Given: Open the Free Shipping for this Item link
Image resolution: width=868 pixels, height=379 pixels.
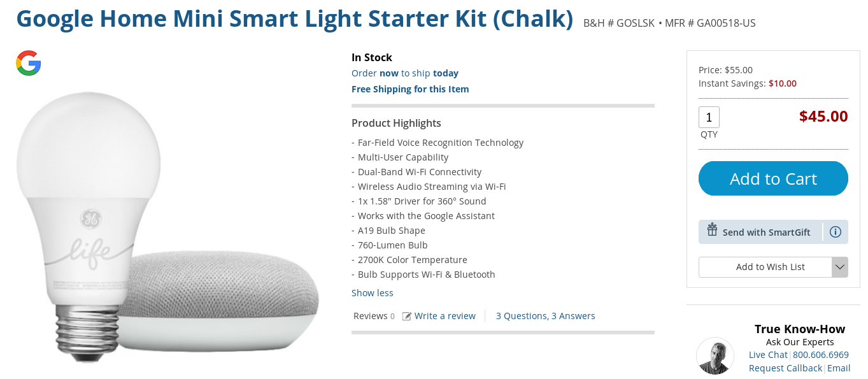Looking at the screenshot, I should click(410, 89).
